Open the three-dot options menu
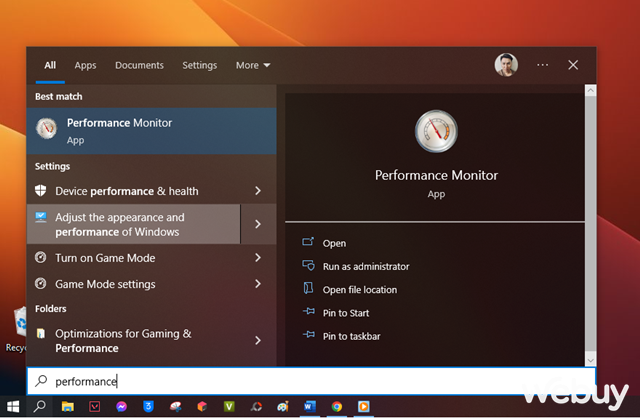Viewport: 640px width, 418px height. coord(542,65)
